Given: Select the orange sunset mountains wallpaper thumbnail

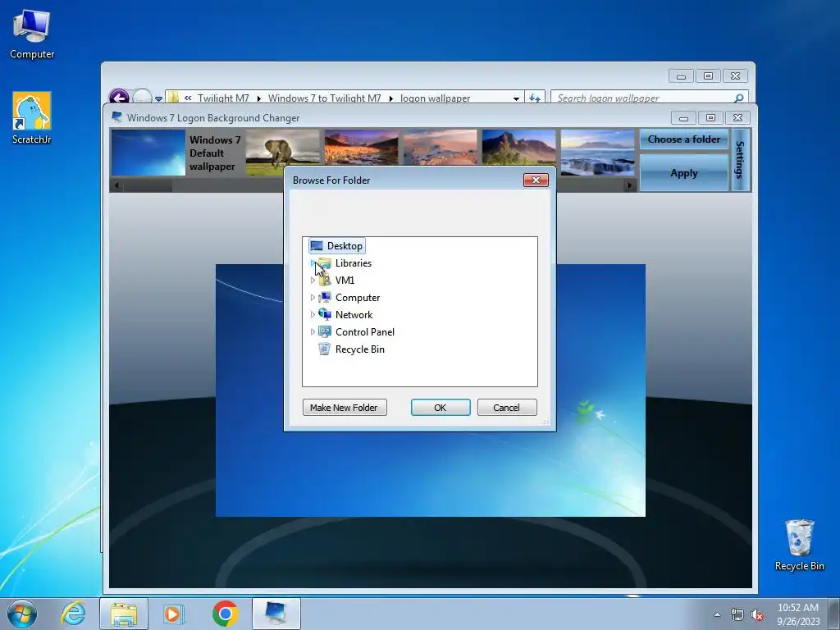Looking at the screenshot, I should tap(361, 148).
